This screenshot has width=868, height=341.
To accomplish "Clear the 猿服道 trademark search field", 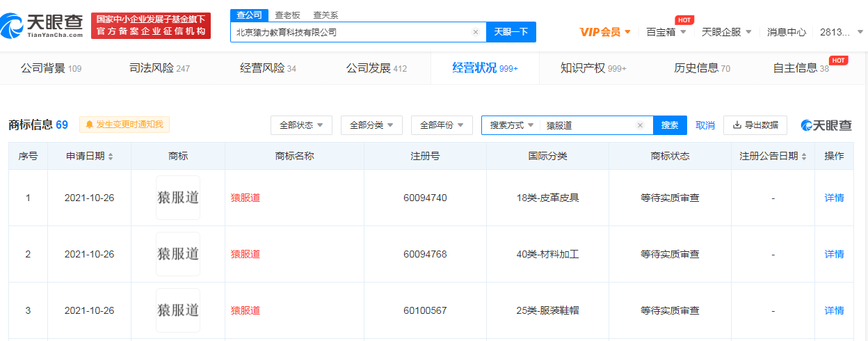I will (x=640, y=125).
